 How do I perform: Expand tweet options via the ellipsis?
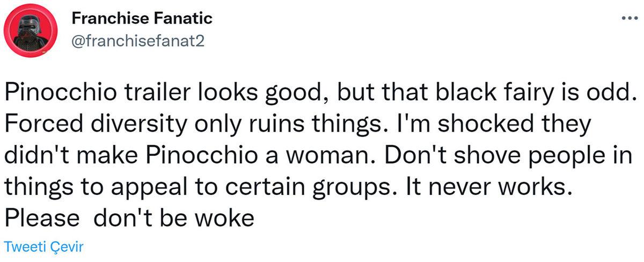626,18
